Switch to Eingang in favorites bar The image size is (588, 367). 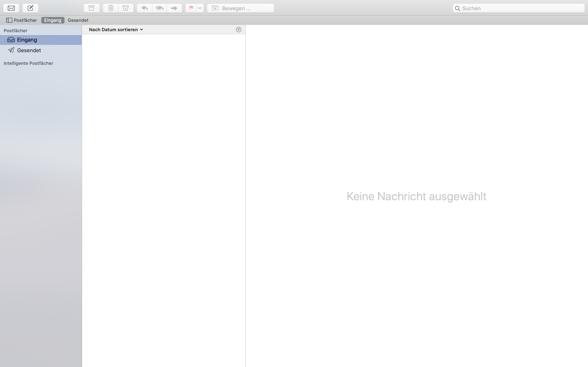53,20
